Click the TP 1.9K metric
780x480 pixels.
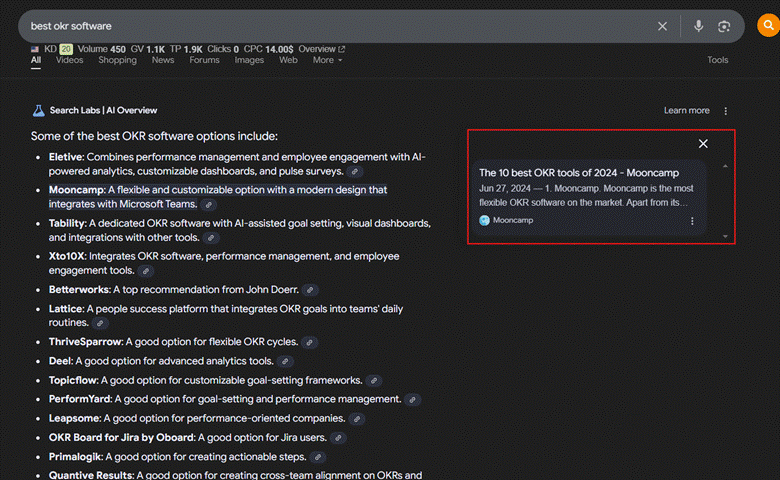(x=186, y=49)
